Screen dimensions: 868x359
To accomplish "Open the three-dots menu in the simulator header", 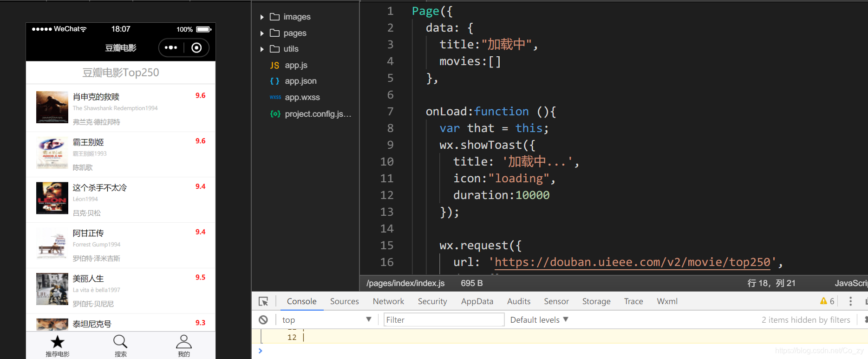I will [171, 47].
